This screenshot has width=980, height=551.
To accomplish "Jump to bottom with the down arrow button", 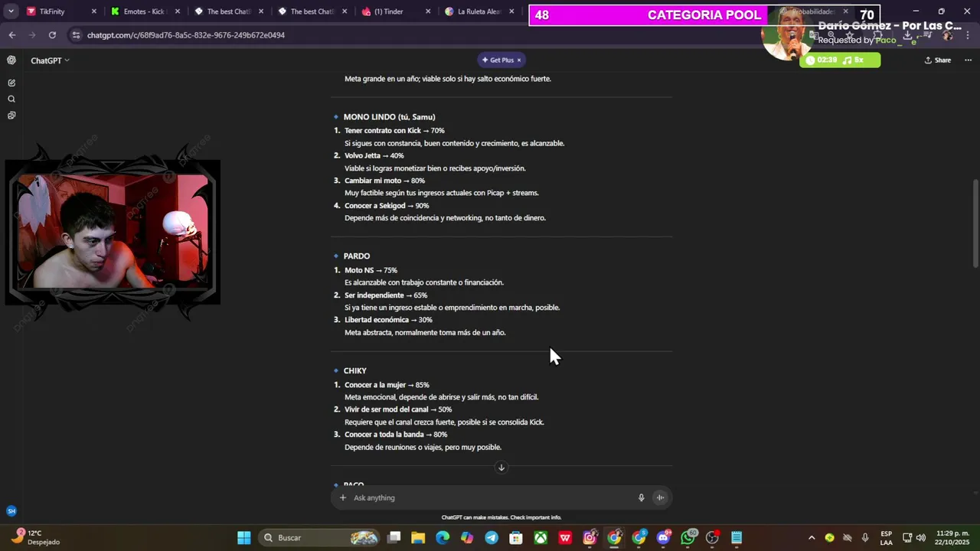I will 501,468.
